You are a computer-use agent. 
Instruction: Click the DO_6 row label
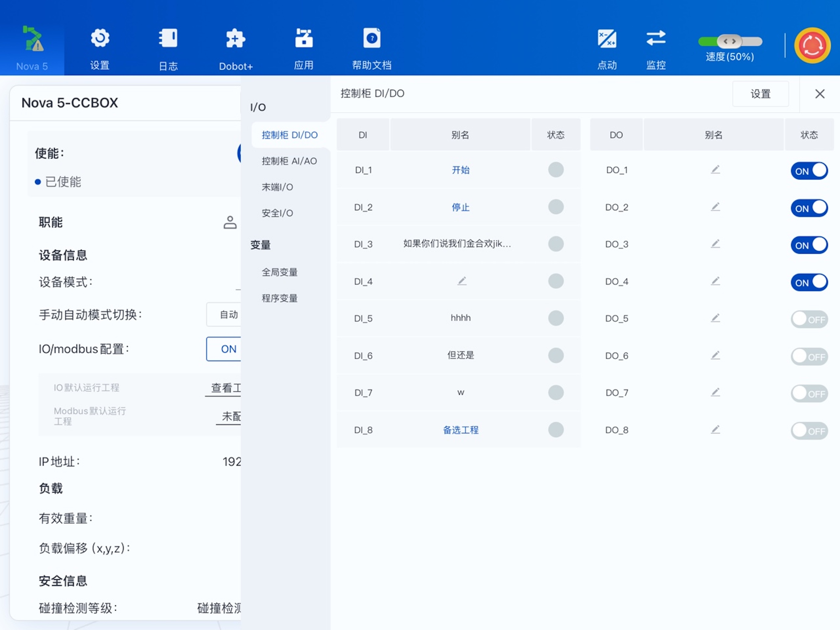(617, 356)
